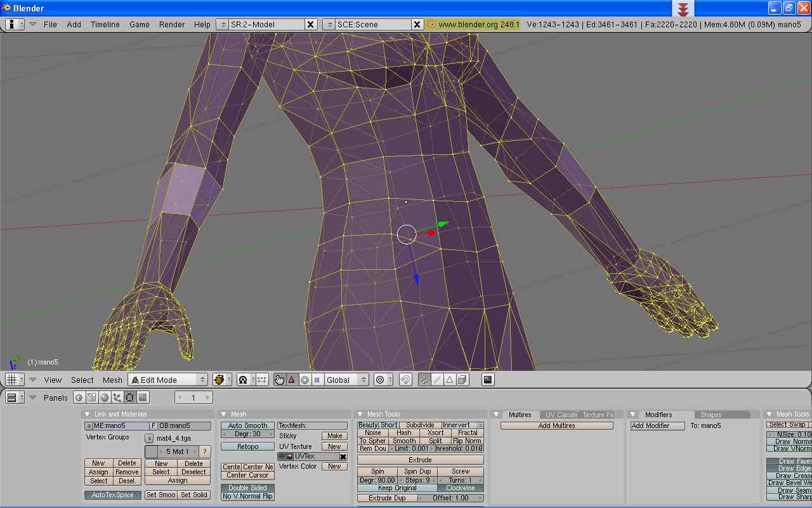This screenshot has width=812, height=508.
Task: Click the Add Multires button
Action: coord(557,425)
